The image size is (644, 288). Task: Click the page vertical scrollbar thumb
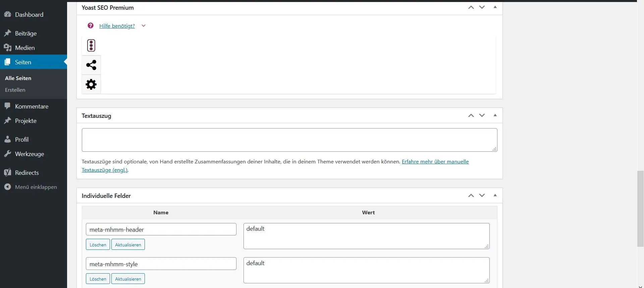[640, 209]
